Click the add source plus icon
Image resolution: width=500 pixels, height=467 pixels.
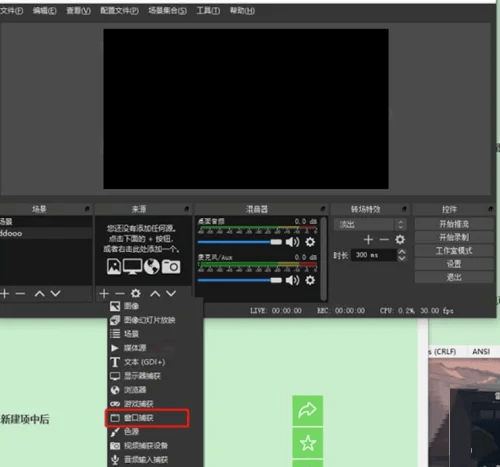pyautogui.click(x=104, y=294)
